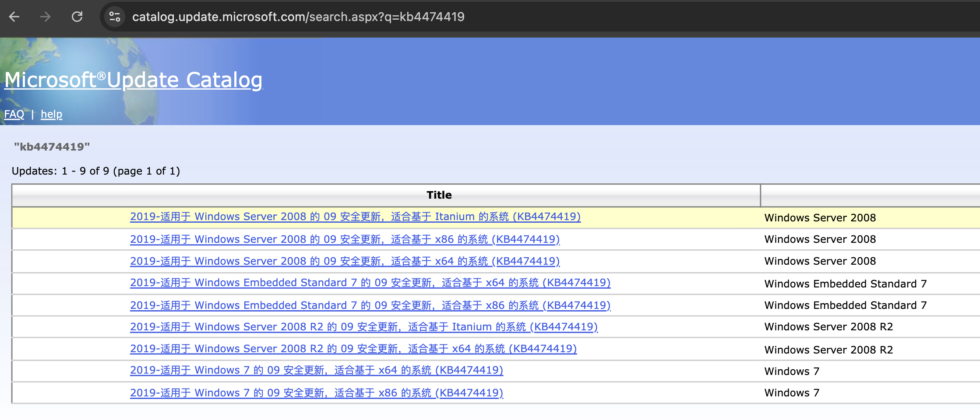Image resolution: width=980 pixels, height=420 pixels.
Task: Open Windows Server 2008 Itanium update link
Action: point(355,217)
